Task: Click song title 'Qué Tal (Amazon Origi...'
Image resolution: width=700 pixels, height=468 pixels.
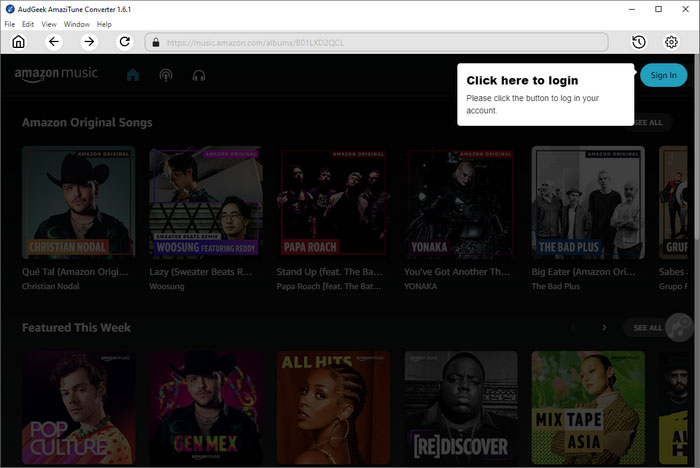Action: tap(75, 272)
